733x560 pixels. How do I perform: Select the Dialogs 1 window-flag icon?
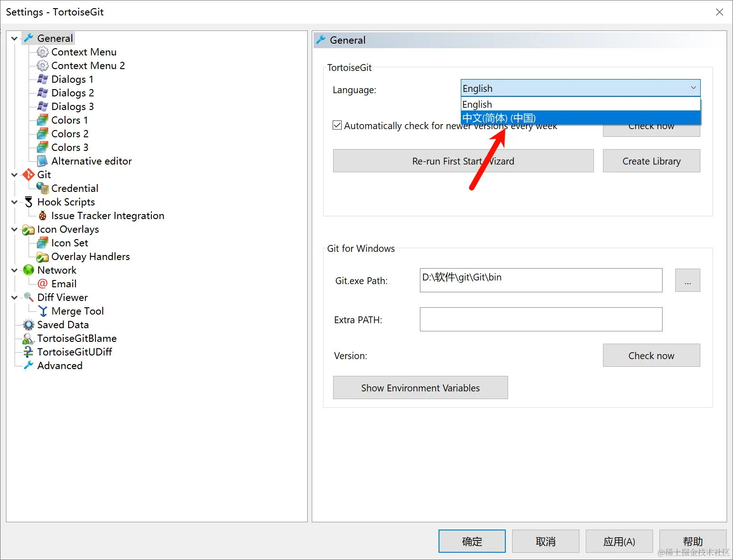pos(43,79)
